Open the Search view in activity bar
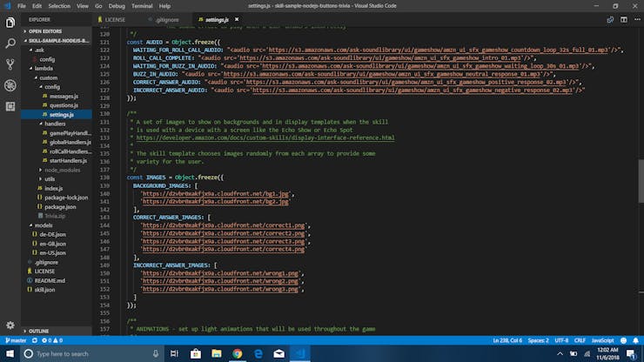Screen dimensions: 644x362 [x=10, y=44]
